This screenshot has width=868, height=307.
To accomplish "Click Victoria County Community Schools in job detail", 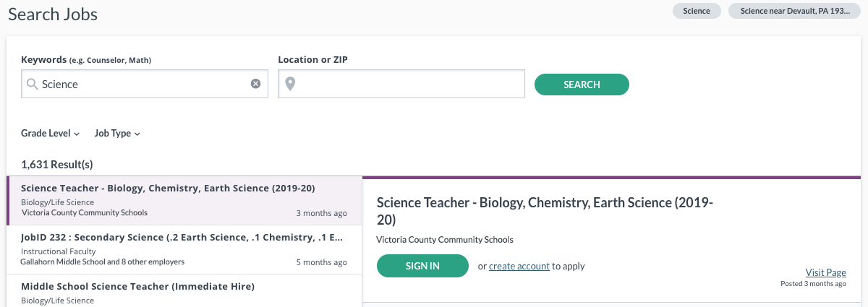I will point(445,240).
